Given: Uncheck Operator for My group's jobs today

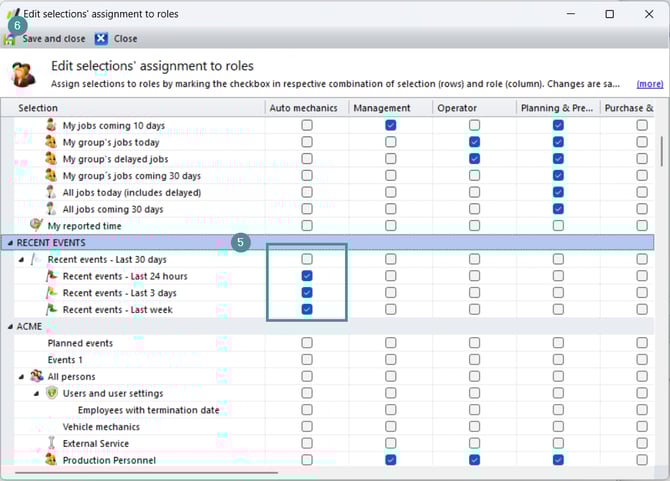Looking at the screenshot, I should point(474,142).
